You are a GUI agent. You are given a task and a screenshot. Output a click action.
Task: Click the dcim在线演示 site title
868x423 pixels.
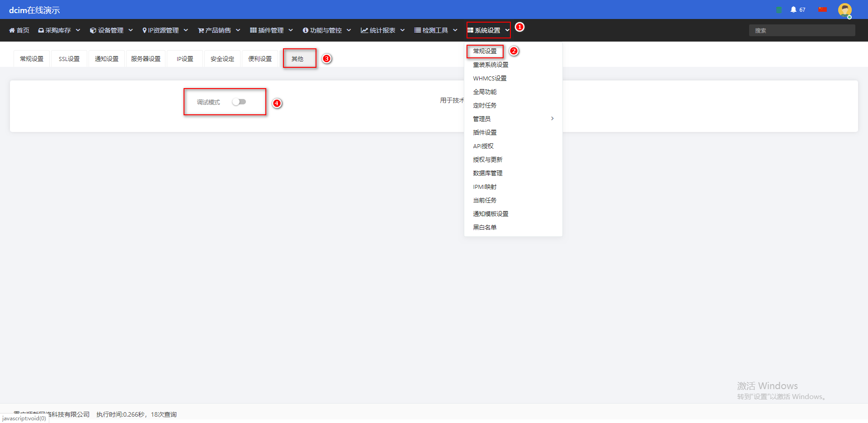pos(34,10)
